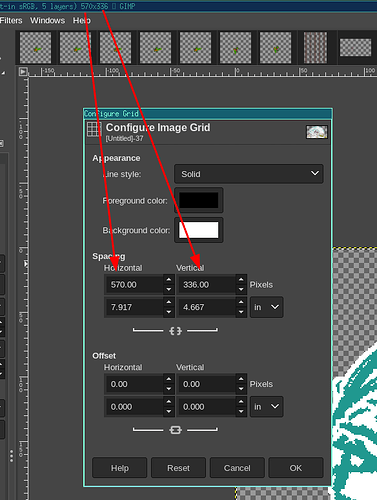Click the Vertical spacing inches field 4.667
Viewport: 377px width, 500px height.
pos(206,307)
